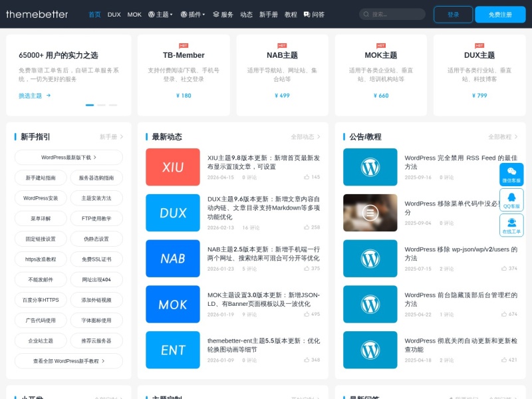Image resolution: width=532 pixels, height=399 pixels.
Task: Click the search magnifier icon
Action: click(366, 14)
